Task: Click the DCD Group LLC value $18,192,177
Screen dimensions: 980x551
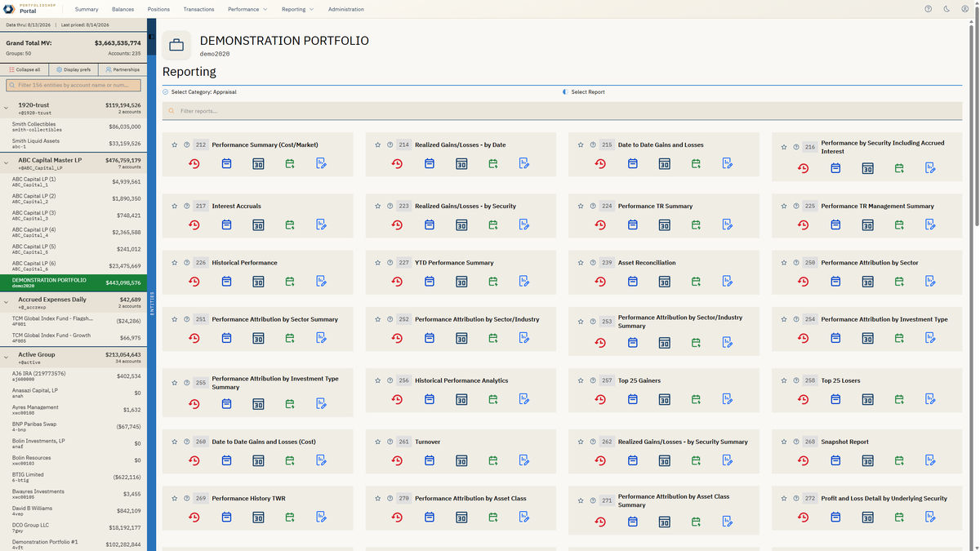Action: point(124,527)
